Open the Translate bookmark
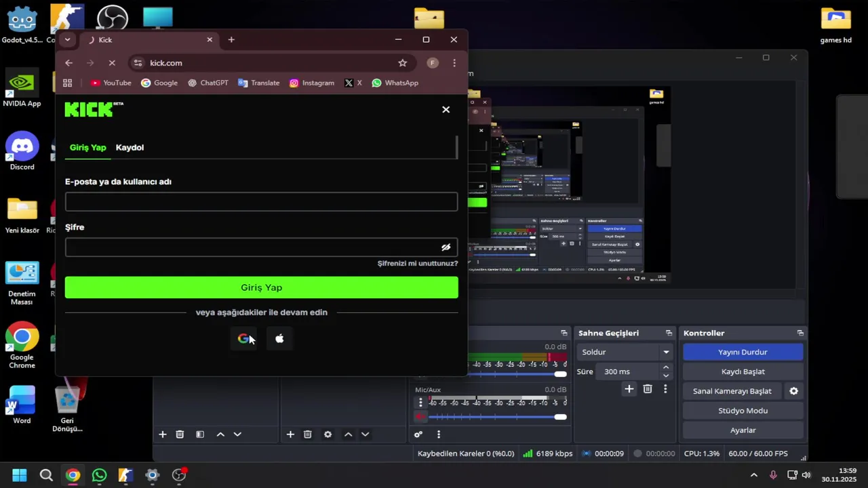Image resolution: width=868 pixels, height=488 pixels. pos(258,83)
